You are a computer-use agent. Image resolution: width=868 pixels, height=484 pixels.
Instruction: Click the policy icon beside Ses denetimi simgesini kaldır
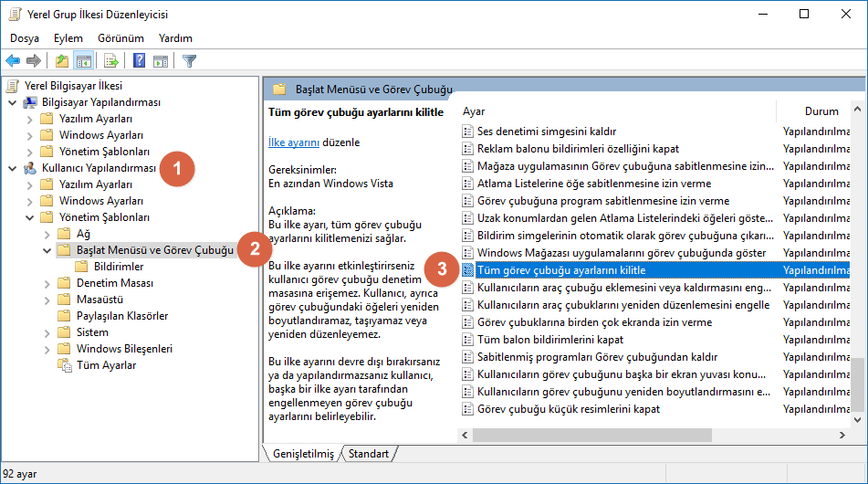point(467,132)
